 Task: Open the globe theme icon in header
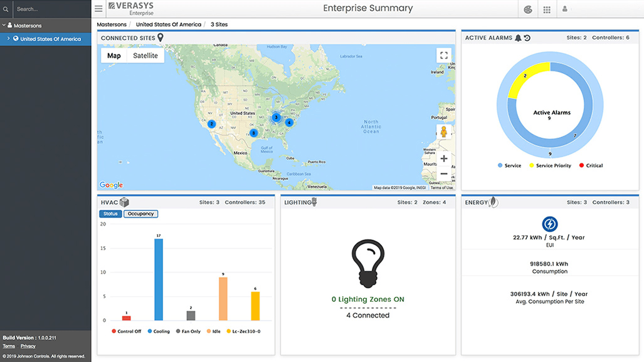coord(528,9)
